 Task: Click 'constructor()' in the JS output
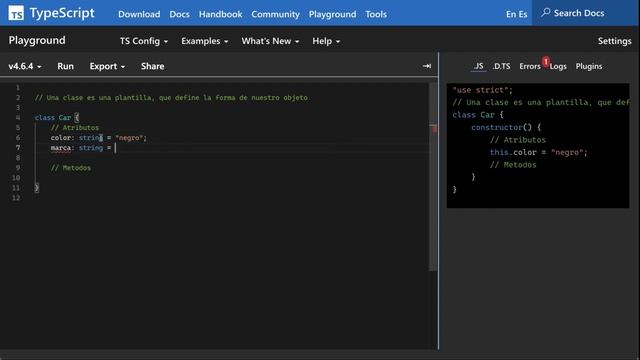tap(501, 127)
